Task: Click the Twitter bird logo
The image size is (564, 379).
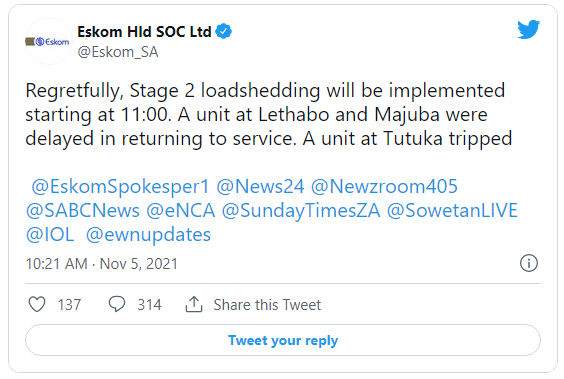Action: coord(528,29)
